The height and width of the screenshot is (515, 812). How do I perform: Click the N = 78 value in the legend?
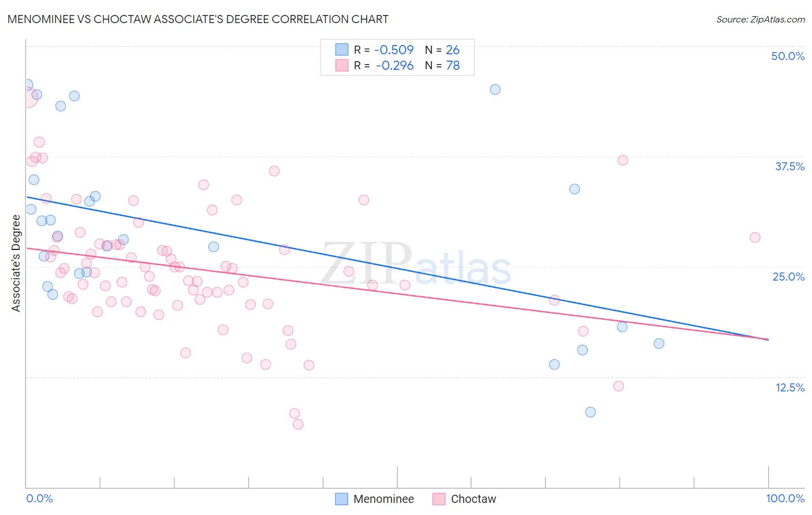click(442, 65)
